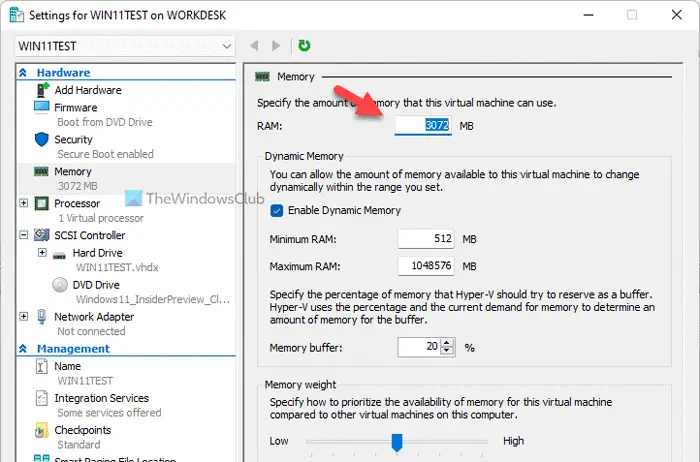Collapse the Management section chevron
700x462 pixels.
(x=23, y=349)
